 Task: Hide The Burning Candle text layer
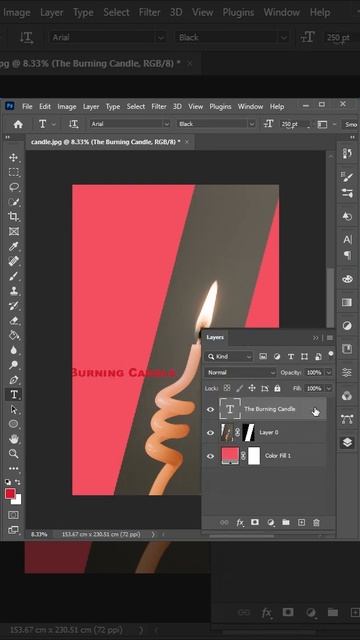211,409
